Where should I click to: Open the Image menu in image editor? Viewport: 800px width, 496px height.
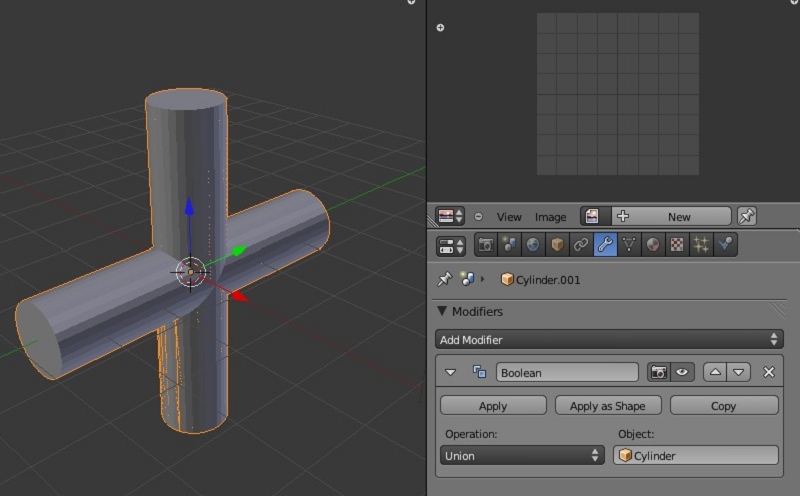click(x=551, y=217)
